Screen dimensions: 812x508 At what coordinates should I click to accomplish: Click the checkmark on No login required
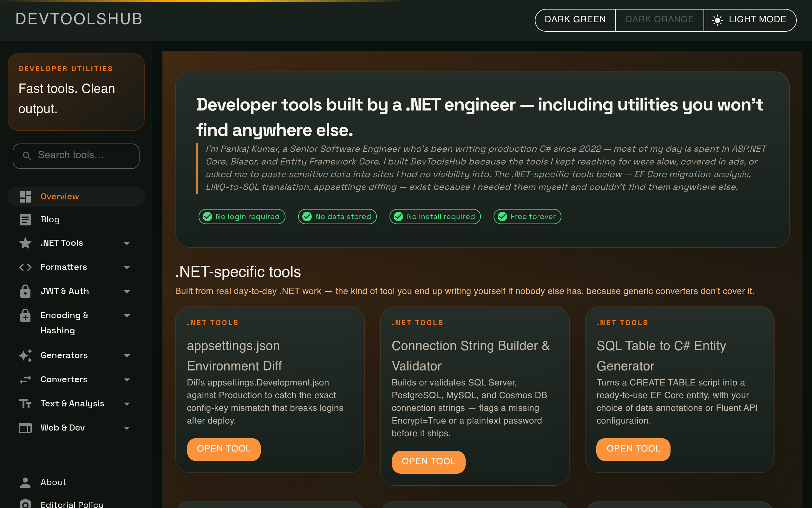click(207, 217)
